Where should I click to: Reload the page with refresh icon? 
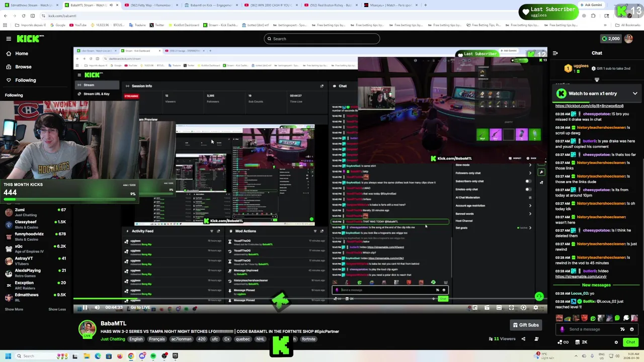23,16
